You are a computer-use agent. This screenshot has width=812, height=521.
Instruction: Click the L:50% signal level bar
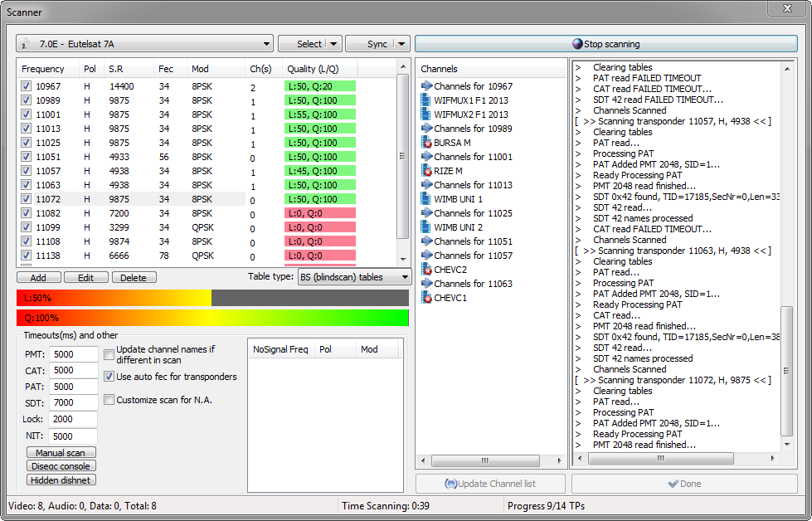212,298
